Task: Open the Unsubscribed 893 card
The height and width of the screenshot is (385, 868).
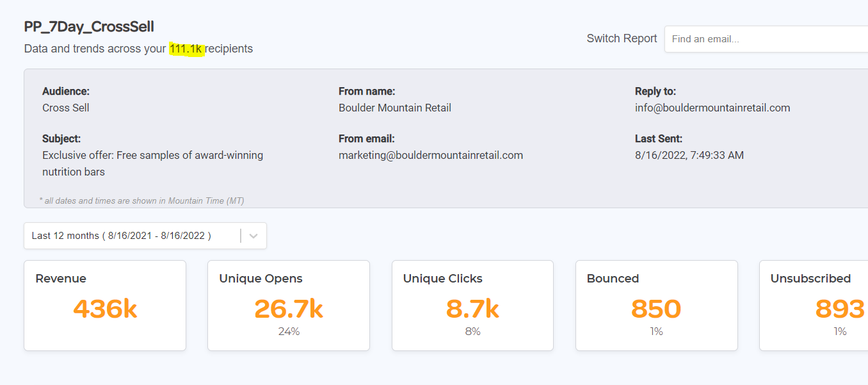Action: [814, 306]
